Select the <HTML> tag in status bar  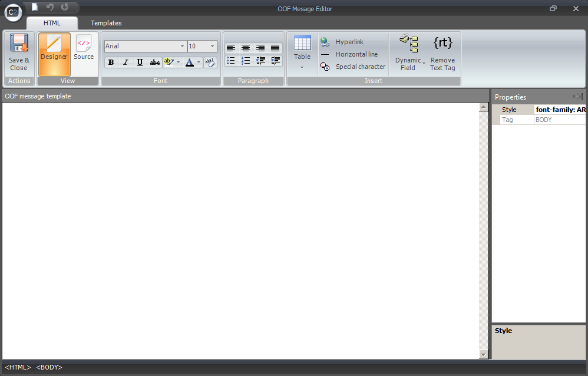(x=18, y=367)
